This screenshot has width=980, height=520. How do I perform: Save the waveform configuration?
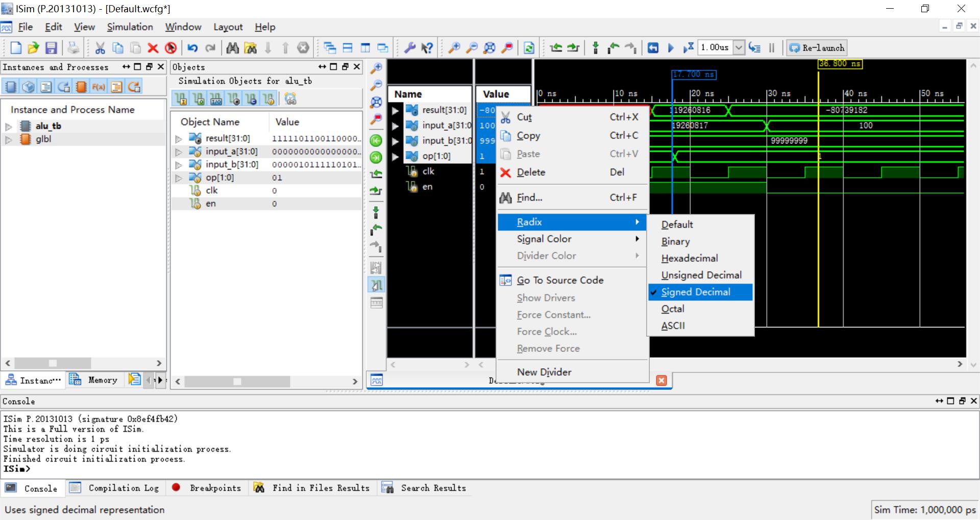pyautogui.click(x=51, y=48)
